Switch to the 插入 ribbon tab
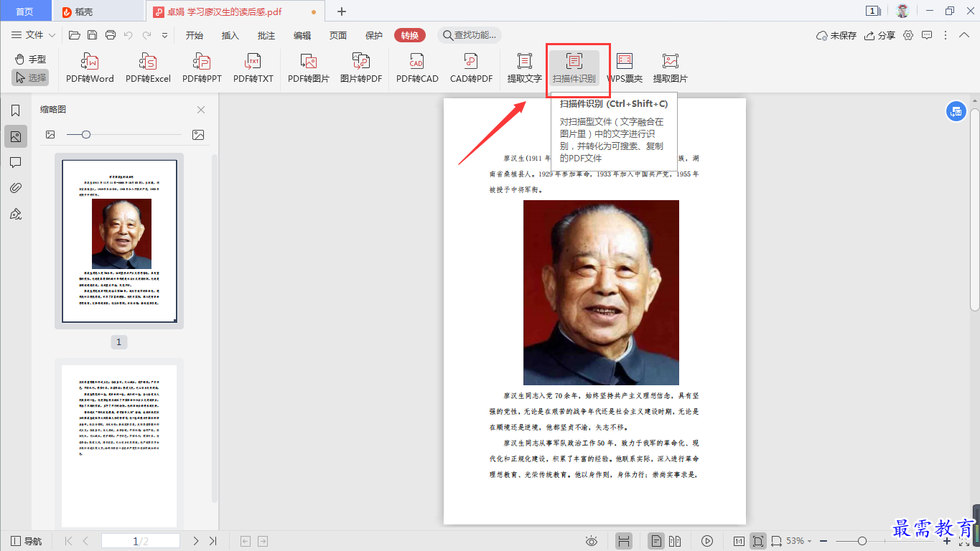 point(230,35)
